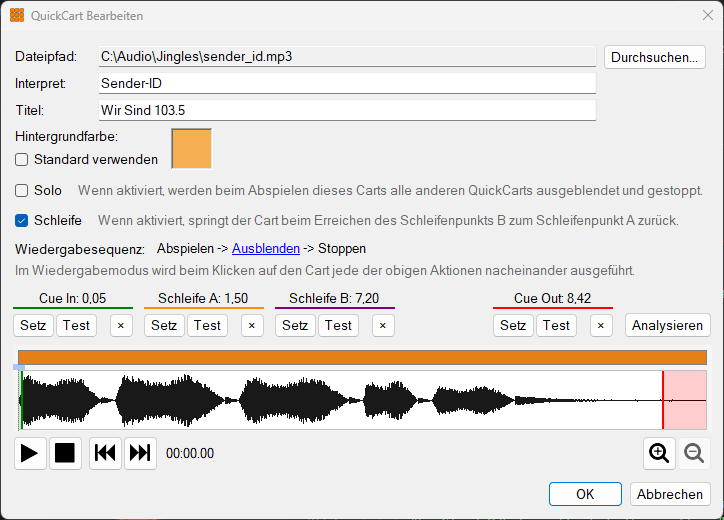
Task: Test the Cue In point
Action: point(76,326)
